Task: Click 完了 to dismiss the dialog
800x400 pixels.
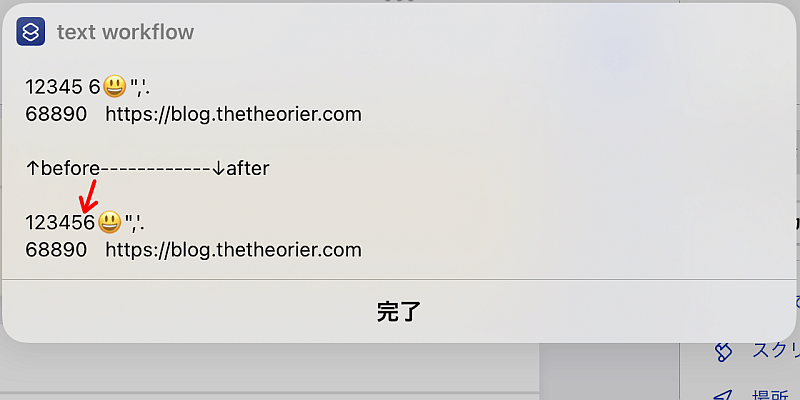Action: [x=398, y=311]
